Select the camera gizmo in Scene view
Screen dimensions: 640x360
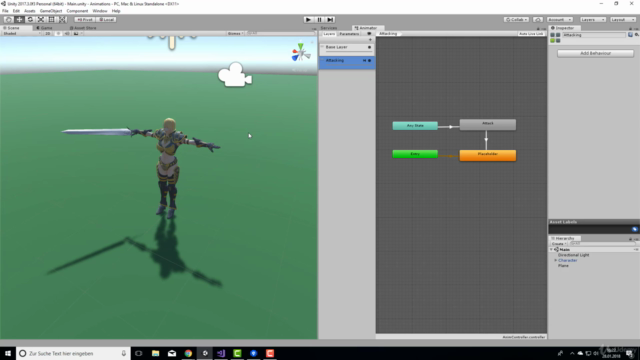point(235,75)
